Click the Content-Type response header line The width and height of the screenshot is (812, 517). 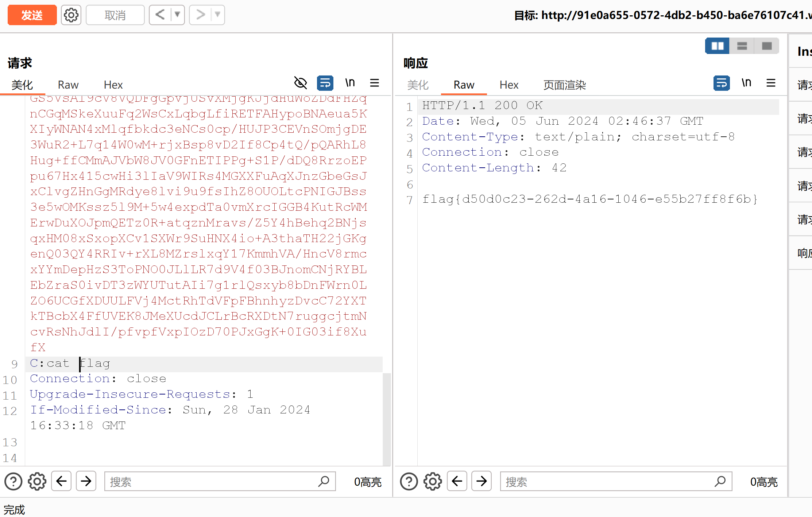coord(579,137)
